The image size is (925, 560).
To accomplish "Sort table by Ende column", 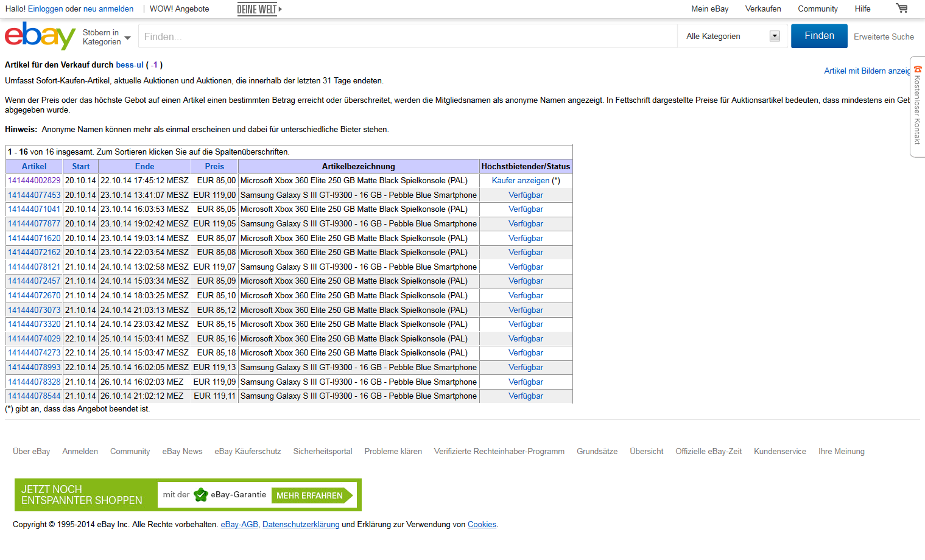I will point(144,166).
